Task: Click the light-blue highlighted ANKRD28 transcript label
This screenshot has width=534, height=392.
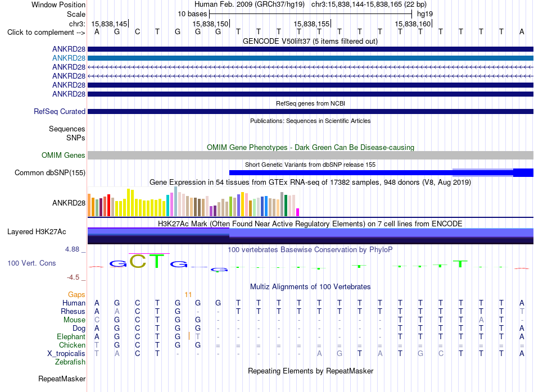Action: pyautogui.click(x=69, y=58)
